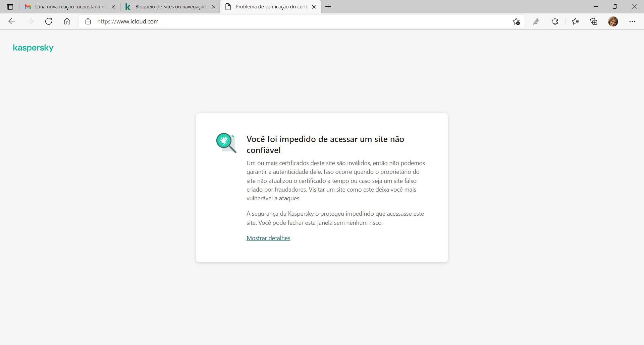Click the magnifier bug warning icon
644x345 pixels.
(x=226, y=143)
